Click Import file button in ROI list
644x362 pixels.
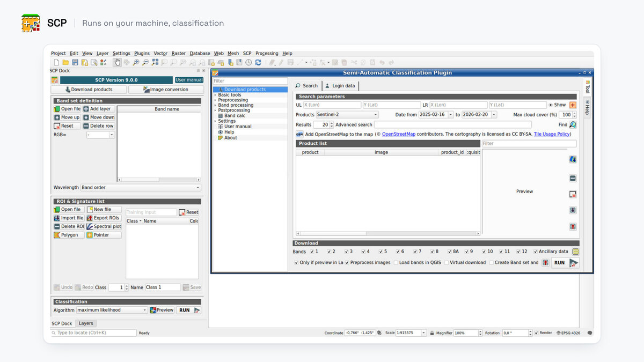tap(69, 218)
